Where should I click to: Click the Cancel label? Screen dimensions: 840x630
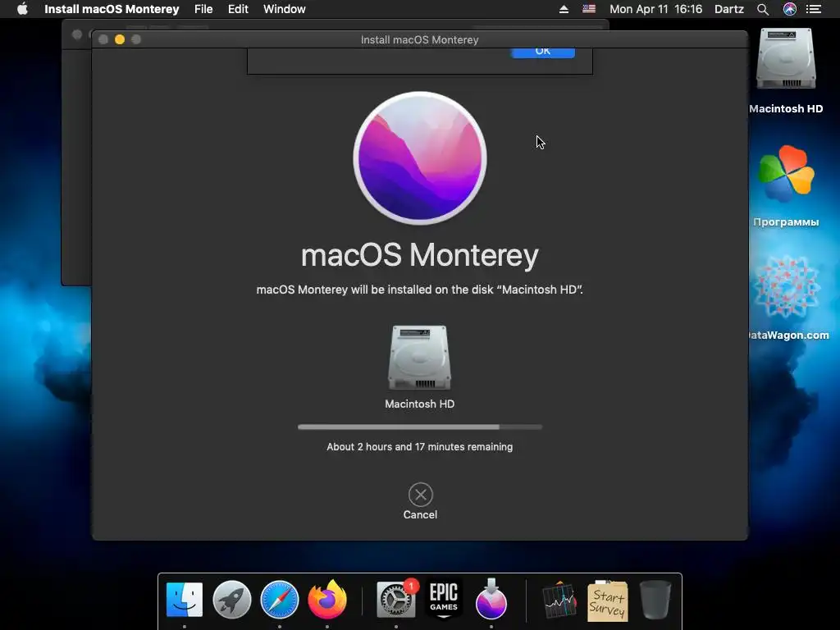(420, 515)
